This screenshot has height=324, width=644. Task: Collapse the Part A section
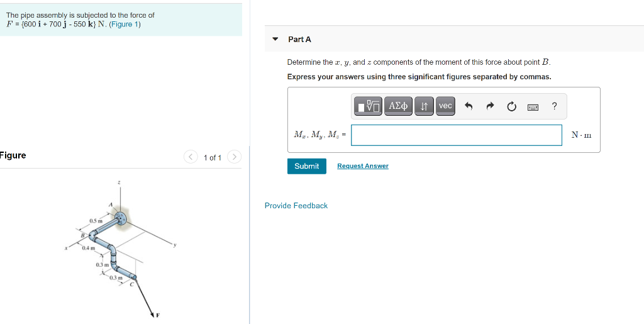point(275,40)
